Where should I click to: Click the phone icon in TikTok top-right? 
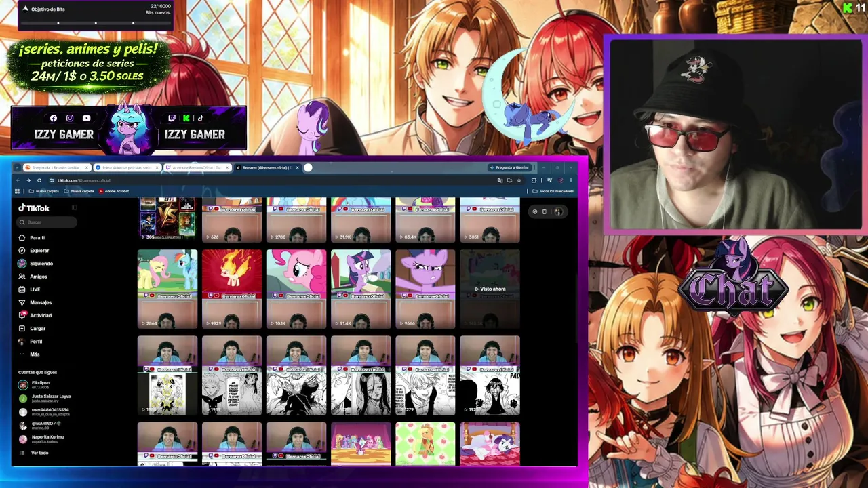544,211
